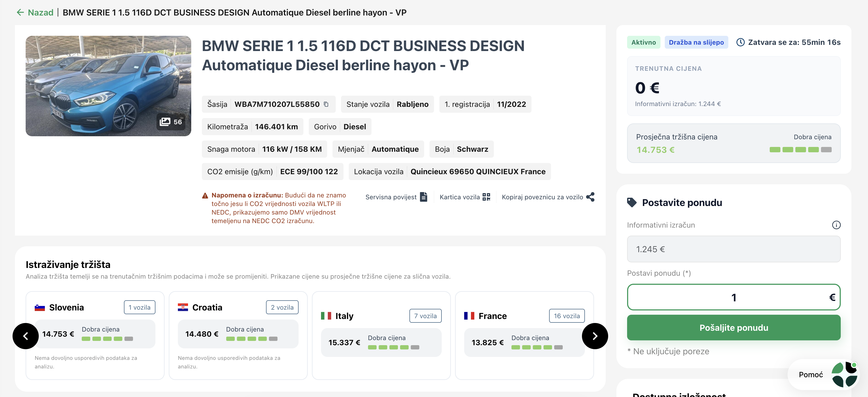Open Kartica vozila QR code

click(x=465, y=197)
